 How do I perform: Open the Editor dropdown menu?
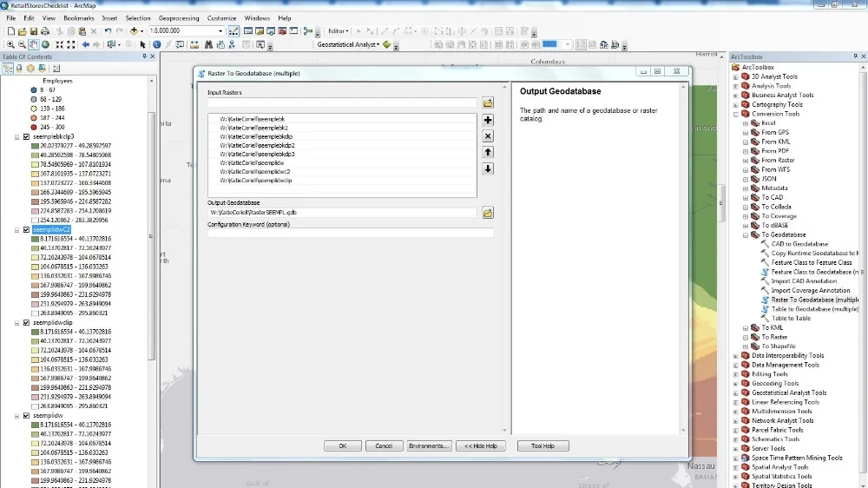[x=339, y=31]
